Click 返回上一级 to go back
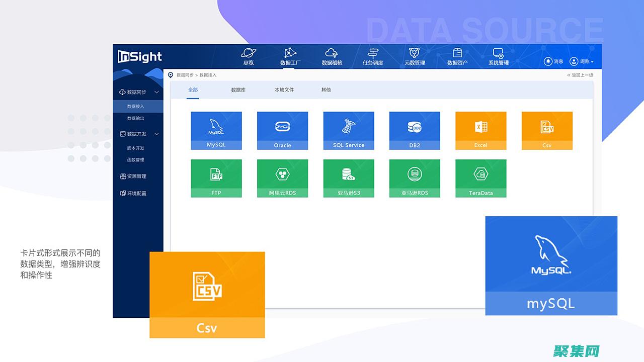 580,75
